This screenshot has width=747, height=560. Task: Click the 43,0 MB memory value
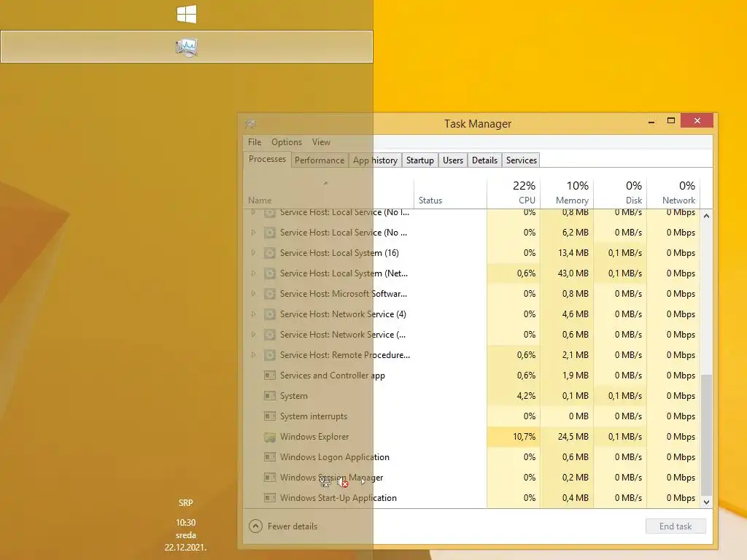point(573,273)
